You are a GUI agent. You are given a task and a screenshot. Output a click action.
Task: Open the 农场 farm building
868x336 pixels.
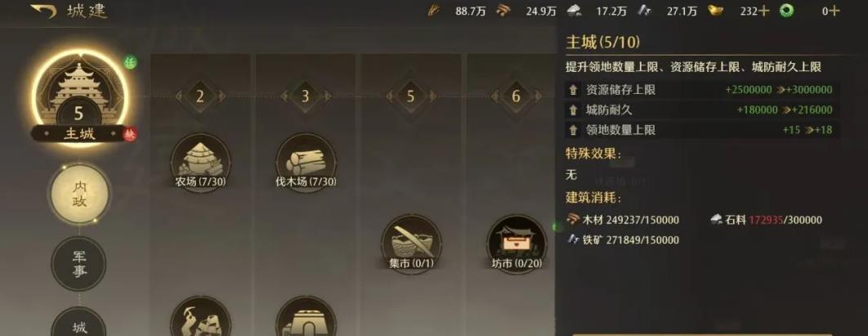point(200,161)
